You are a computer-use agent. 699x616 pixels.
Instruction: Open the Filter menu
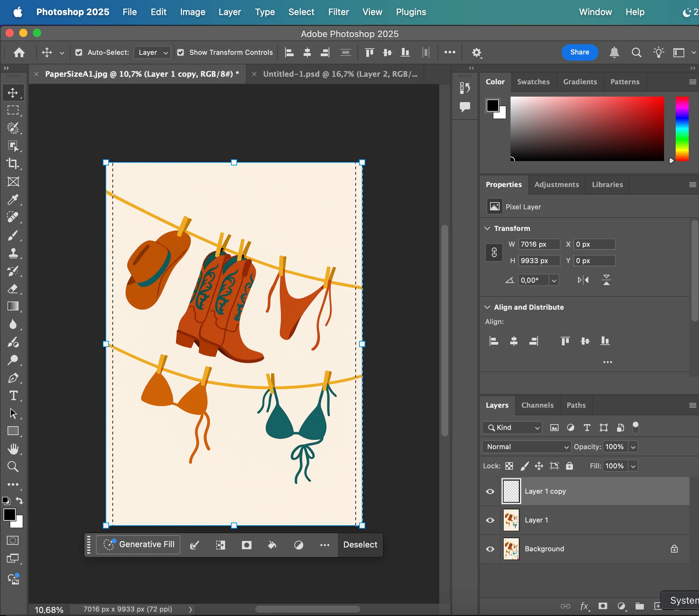pos(338,12)
